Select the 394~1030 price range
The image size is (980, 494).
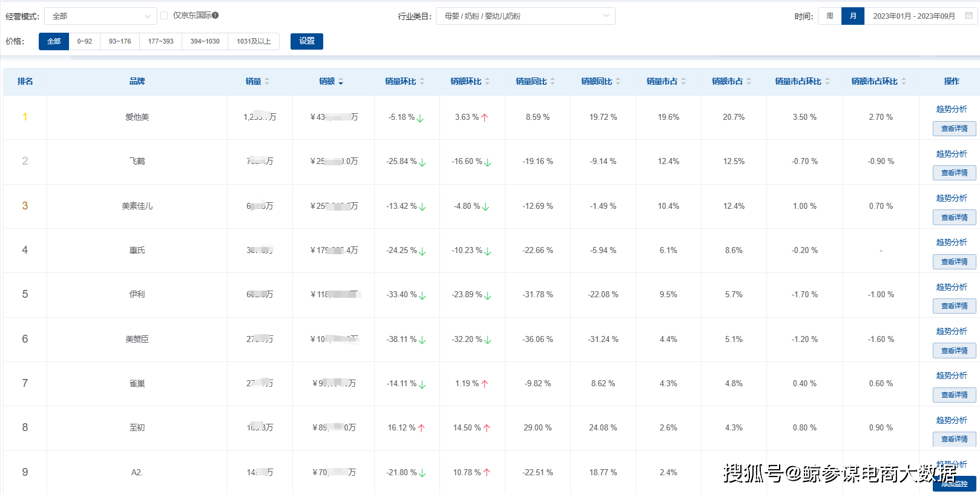coord(205,41)
